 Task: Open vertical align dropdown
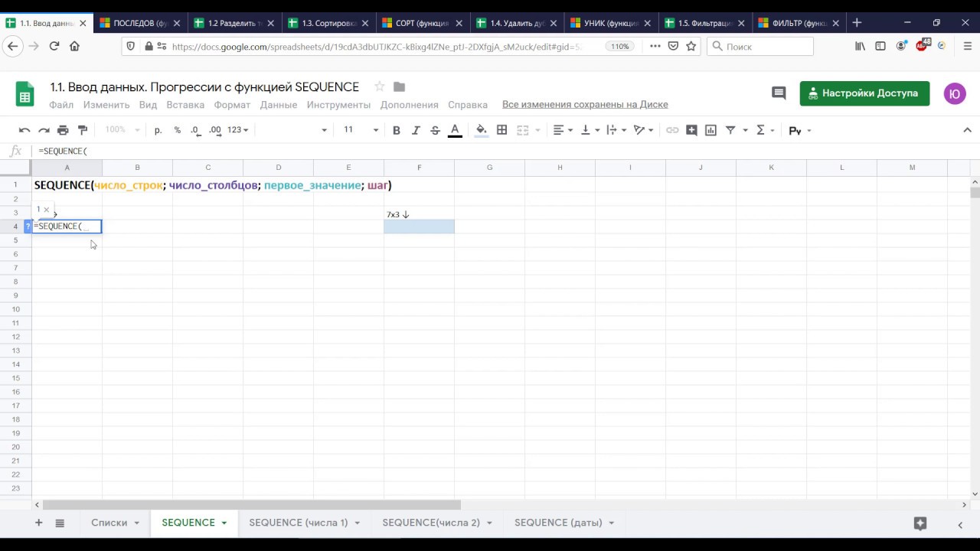(590, 130)
